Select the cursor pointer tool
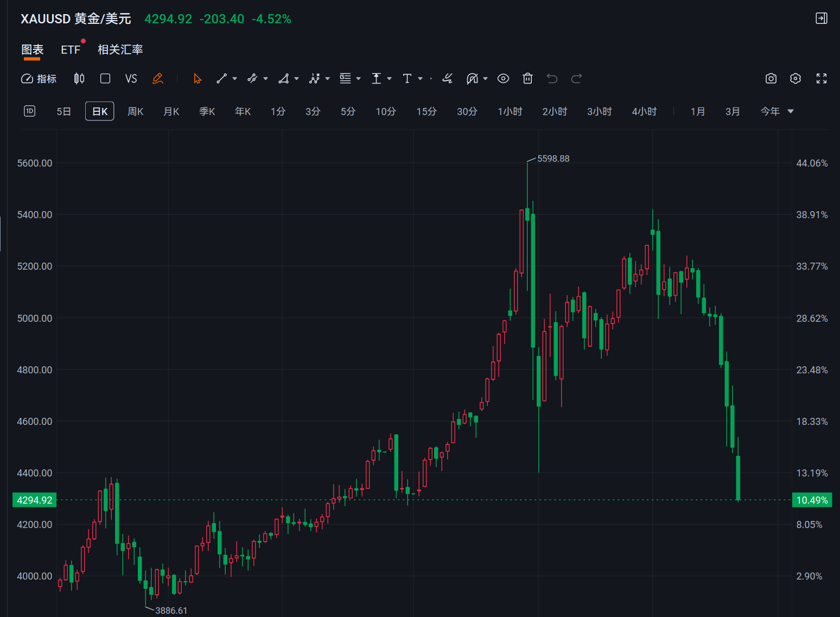Image resolution: width=840 pixels, height=617 pixels. [x=198, y=79]
